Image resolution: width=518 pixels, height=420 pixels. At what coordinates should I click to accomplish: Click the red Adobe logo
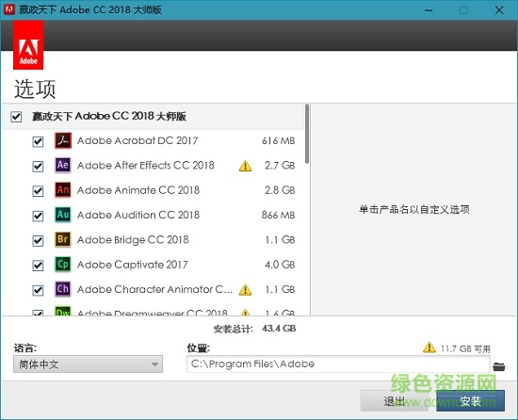pyautogui.click(x=28, y=45)
